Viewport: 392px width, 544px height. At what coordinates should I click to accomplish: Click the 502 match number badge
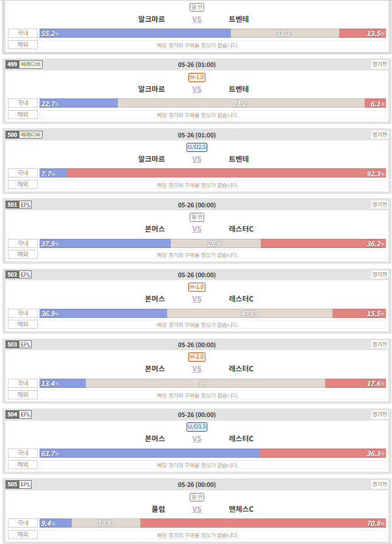(12, 274)
